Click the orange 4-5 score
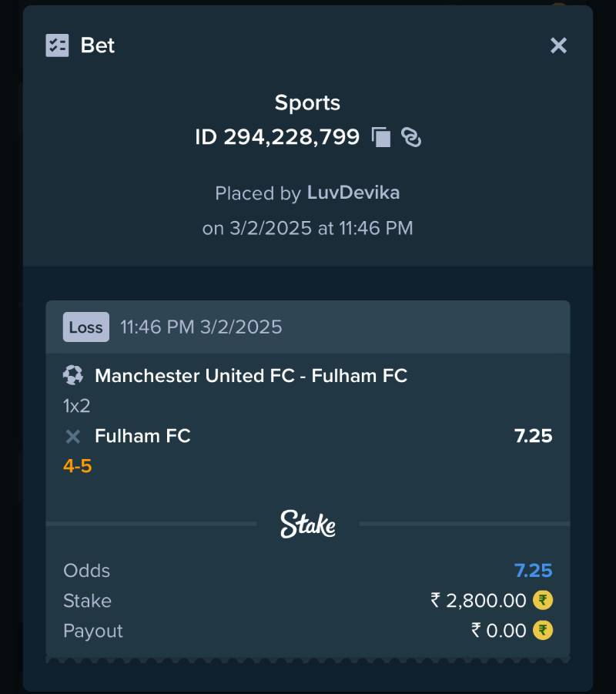Image resolution: width=616 pixels, height=694 pixels. (78, 466)
